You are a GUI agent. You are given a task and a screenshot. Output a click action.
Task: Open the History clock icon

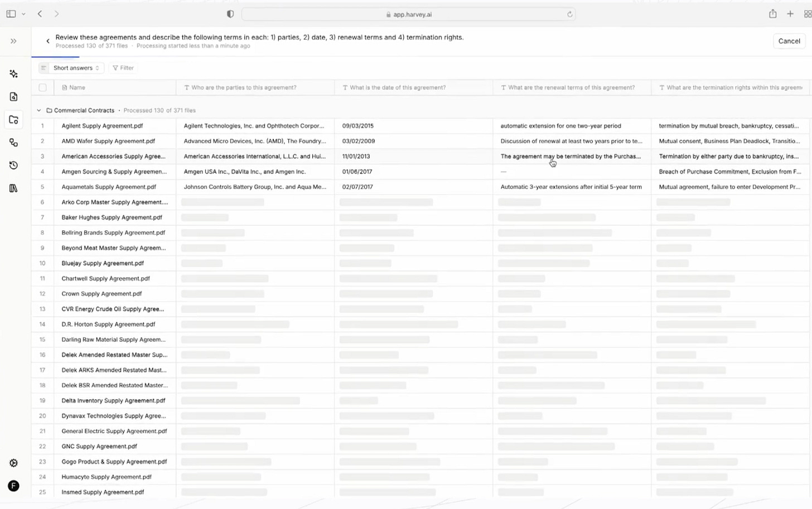point(13,166)
